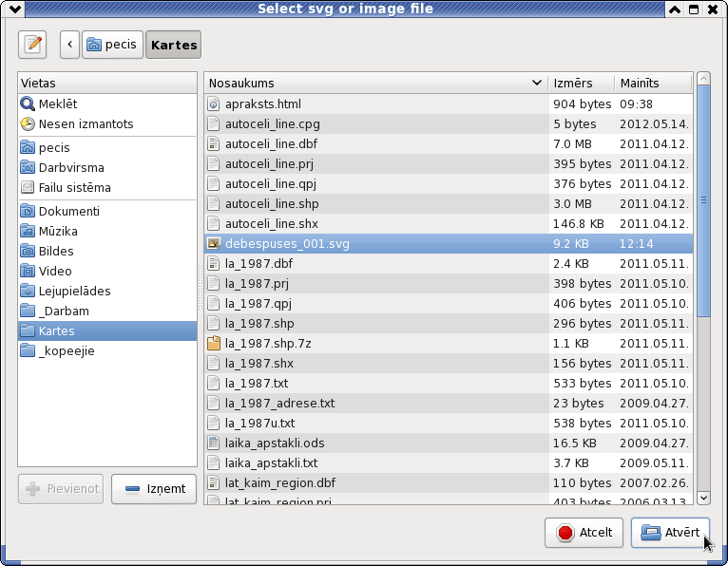Click the pecis path bar button
Screen dimensions: 728x566
point(112,45)
